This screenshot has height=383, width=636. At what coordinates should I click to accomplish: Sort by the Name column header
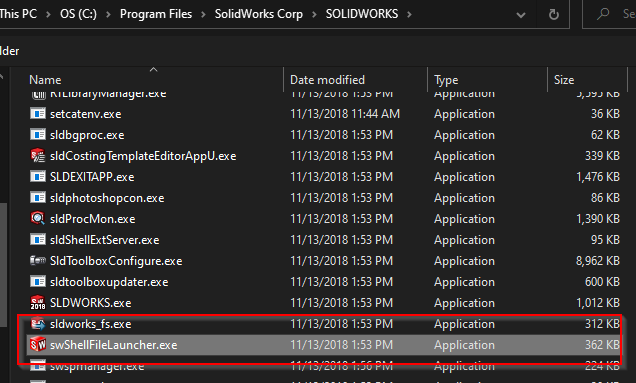pos(45,80)
